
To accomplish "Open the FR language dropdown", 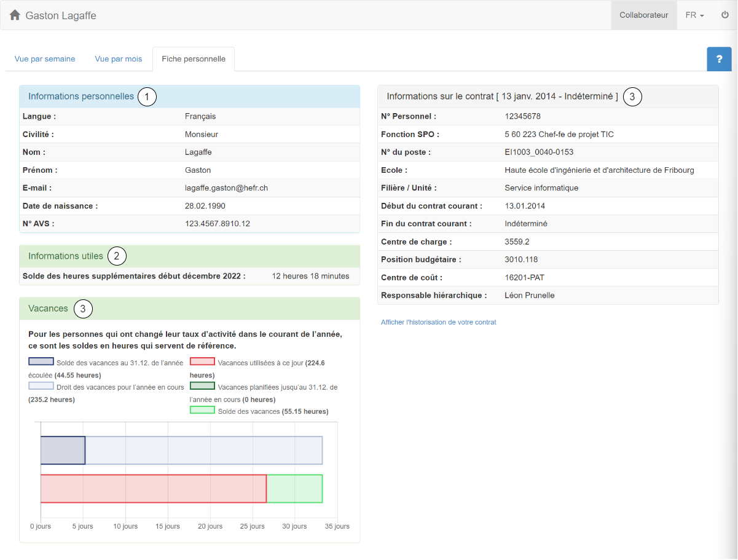I will pyautogui.click(x=694, y=15).
